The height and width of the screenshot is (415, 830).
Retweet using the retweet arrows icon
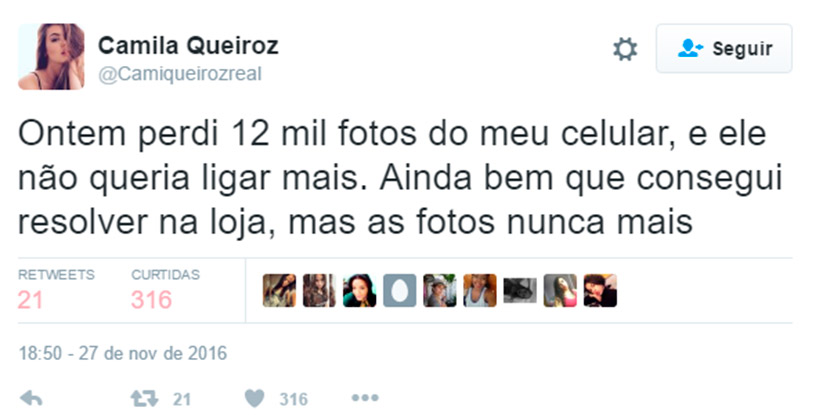144,398
